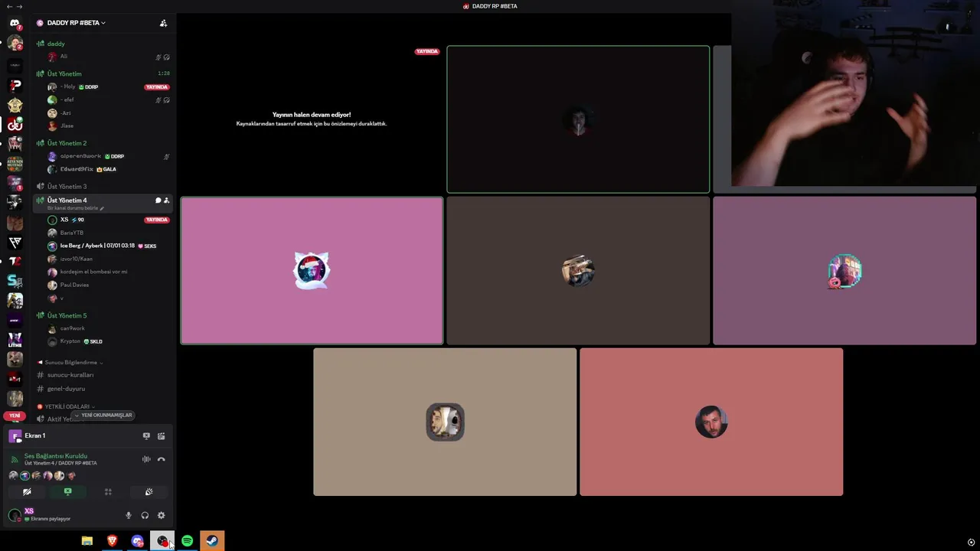This screenshot has height=551, width=980.
Task: Click the red YENİ unread servers pill
Action: (15, 416)
